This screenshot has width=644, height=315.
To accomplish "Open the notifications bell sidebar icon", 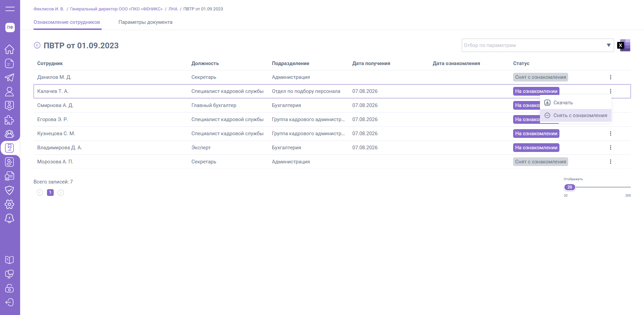I will pyautogui.click(x=9, y=218).
